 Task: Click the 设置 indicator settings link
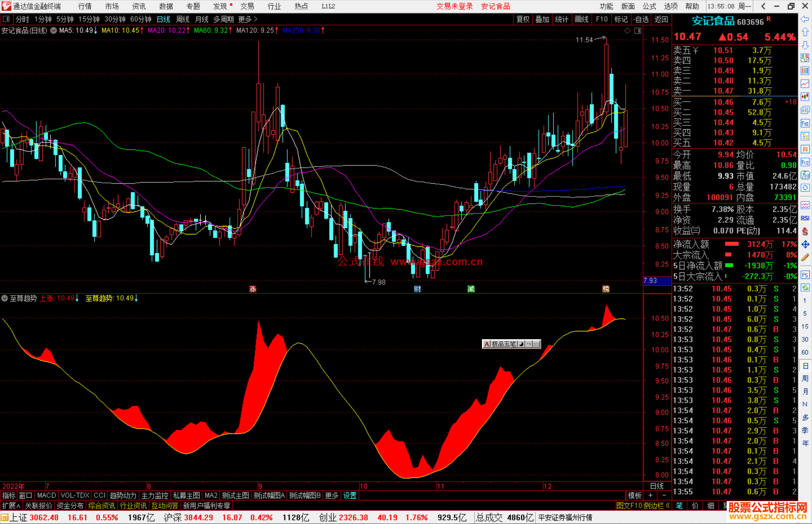coord(350,495)
